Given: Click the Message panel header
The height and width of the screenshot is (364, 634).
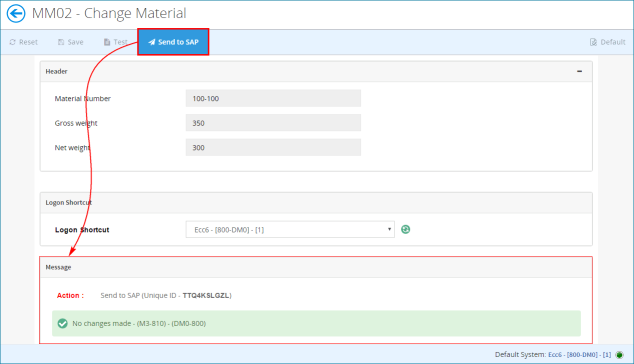Looking at the screenshot, I should [x=316, y=267].
